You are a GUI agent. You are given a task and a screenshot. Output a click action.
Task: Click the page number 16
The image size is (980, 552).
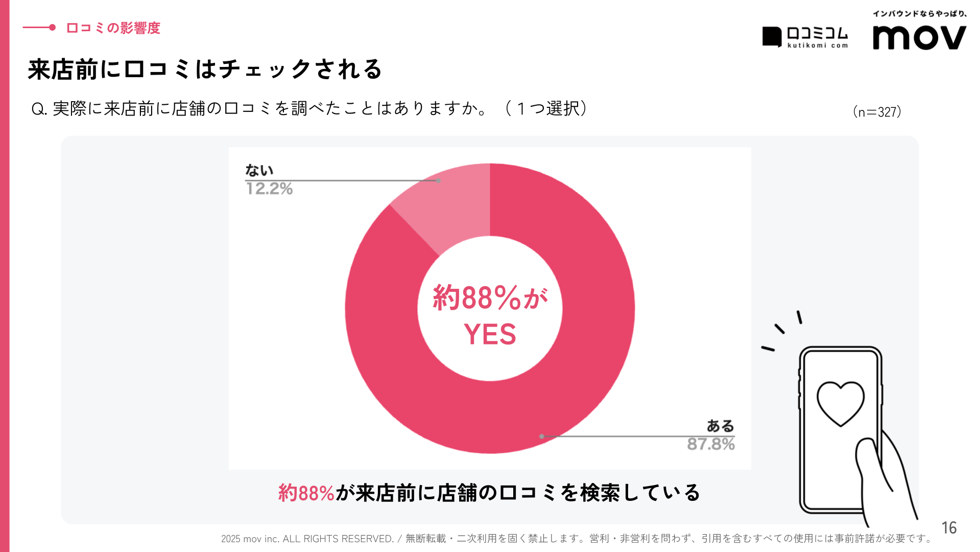coord(949,528)
